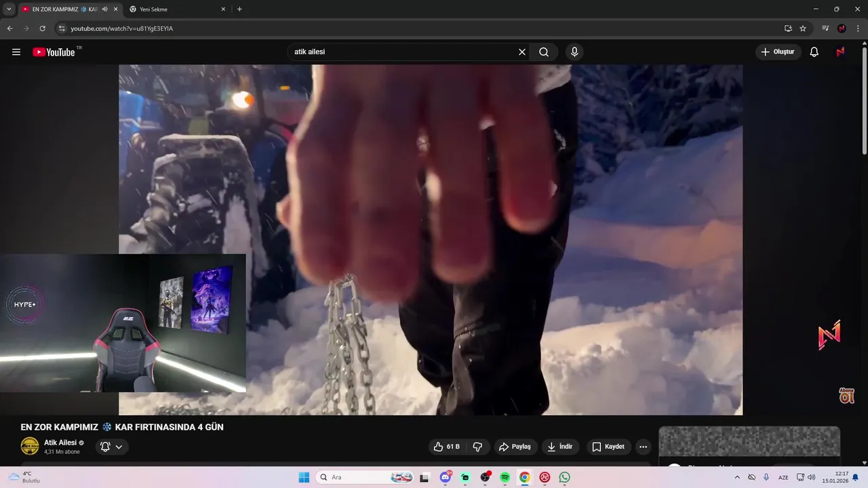Screen dimensions: 868x488
Task: Open Spotify from taskbar
Action: point(505,477)
